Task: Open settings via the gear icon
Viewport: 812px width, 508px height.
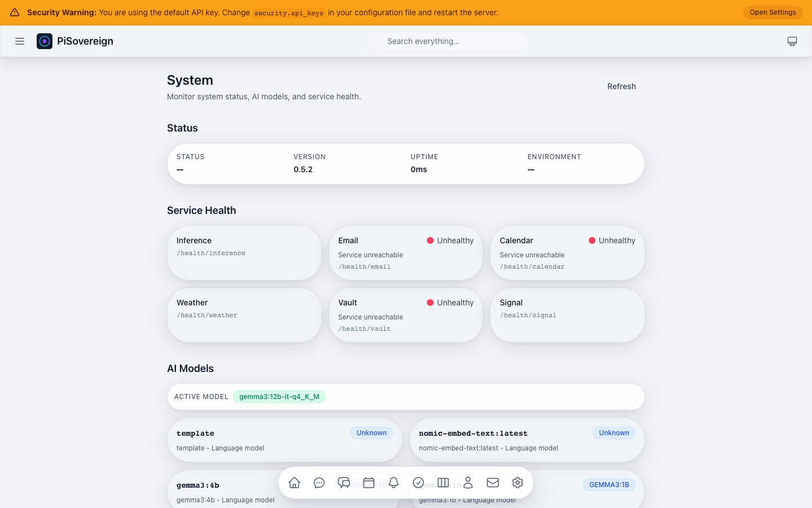Action: click(518, 483)
